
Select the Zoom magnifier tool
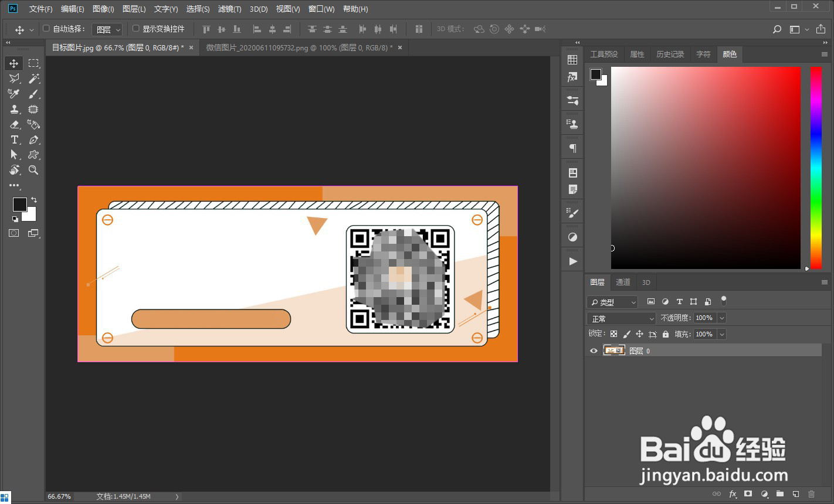point(33,170)
